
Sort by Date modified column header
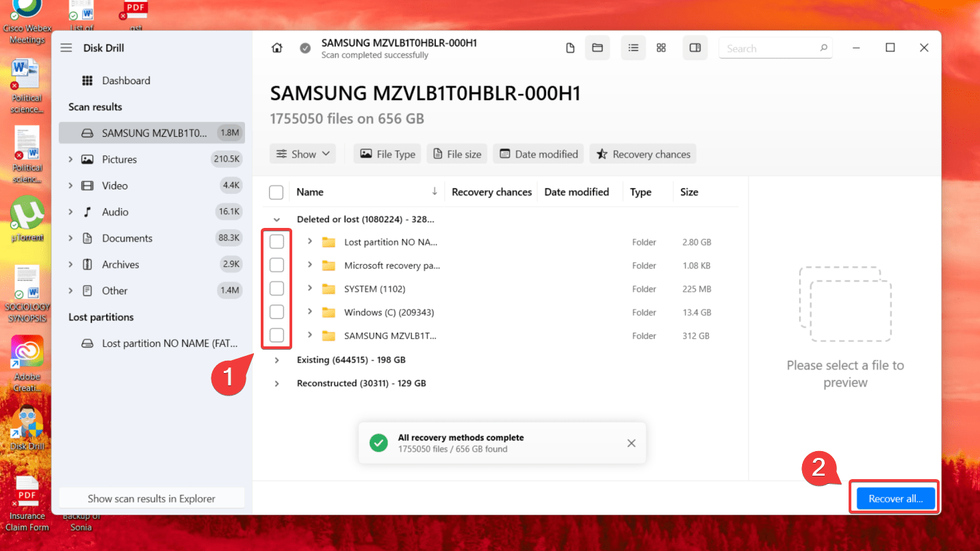(576, 192)
